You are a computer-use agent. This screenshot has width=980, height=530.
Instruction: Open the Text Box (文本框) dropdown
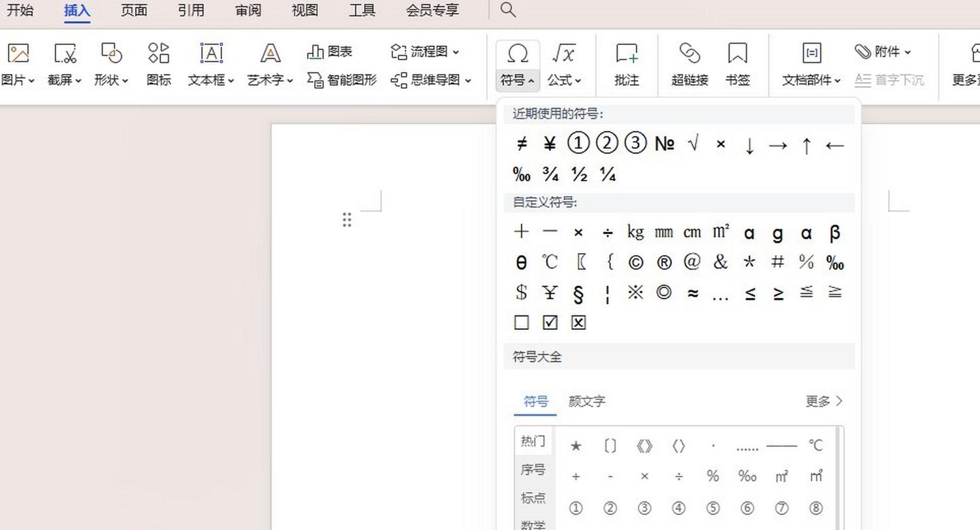click(x=211, y=79)
